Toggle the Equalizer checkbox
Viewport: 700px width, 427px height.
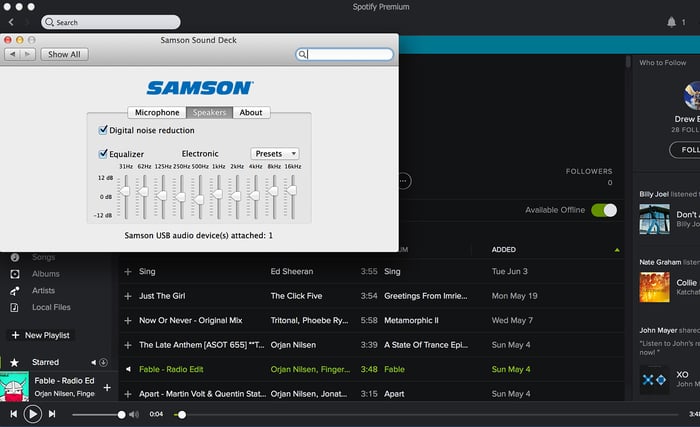[x=103, y=154]
